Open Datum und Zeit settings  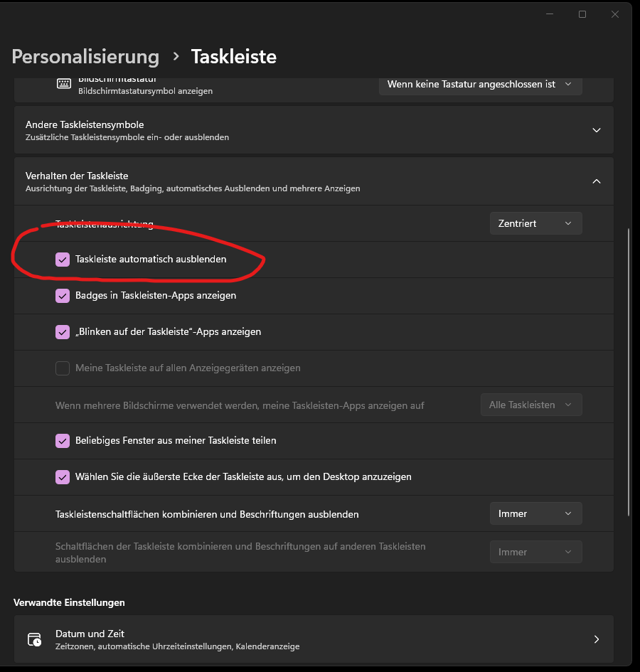pos(314,639)
